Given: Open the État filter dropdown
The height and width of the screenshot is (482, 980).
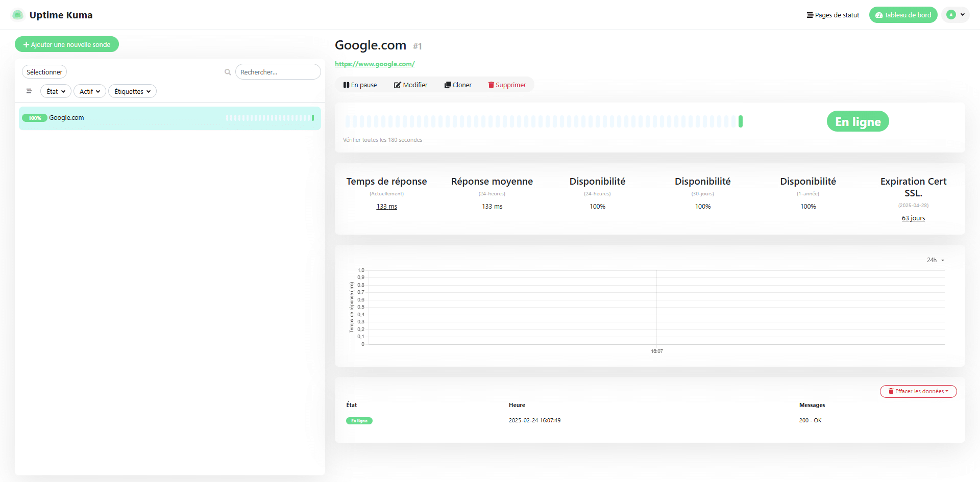Looking at the screenshot, I should (56, 91).
